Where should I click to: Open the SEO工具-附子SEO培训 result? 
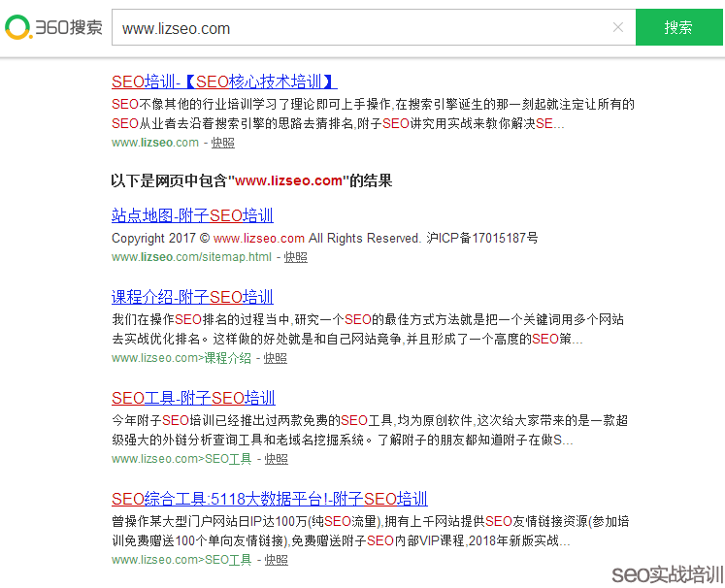[x=193, y=398]
